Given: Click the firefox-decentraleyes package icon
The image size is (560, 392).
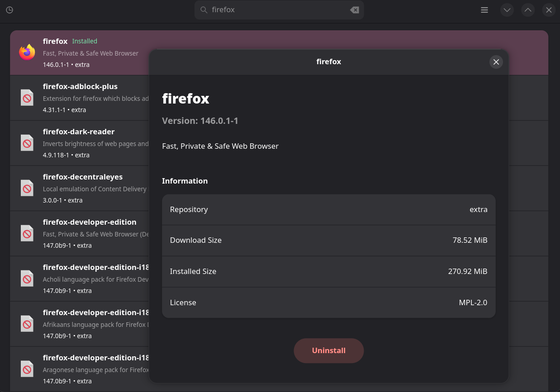Looking at the screenshot, I should point(27,188).
